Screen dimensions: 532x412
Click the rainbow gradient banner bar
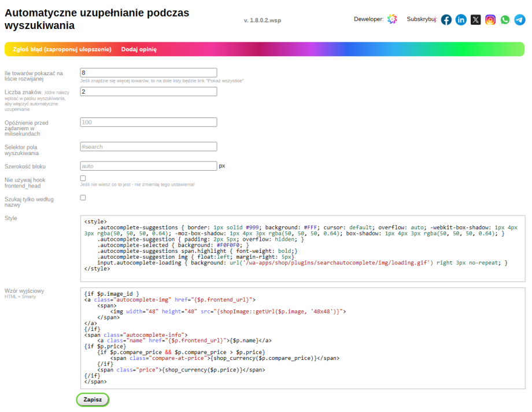point(347,50)
